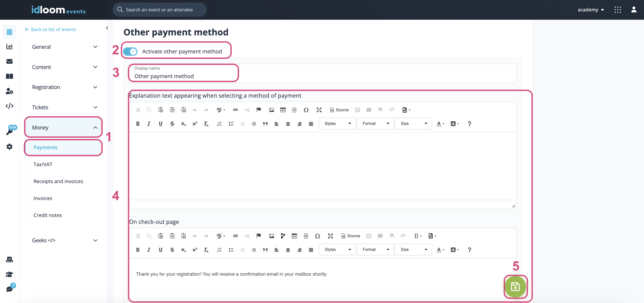The height and width of the screenshot is (303, 644).
Task: Click the Insert special character omega icon in top editor
Action: (x=306, y=110)
